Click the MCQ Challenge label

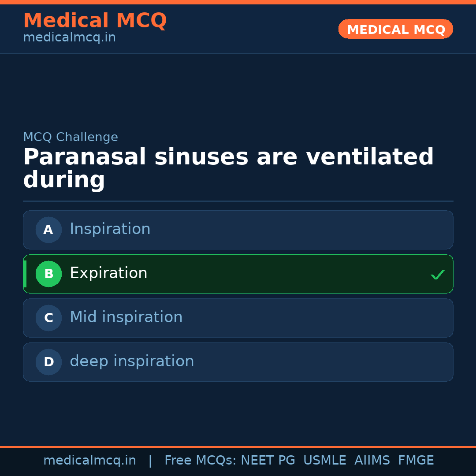point(71,137)
